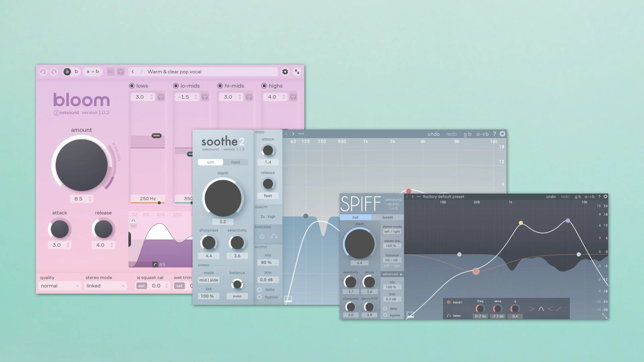
Task: Toggle bloom's sidechain listen headphone icon
Action: coord(121,72)
